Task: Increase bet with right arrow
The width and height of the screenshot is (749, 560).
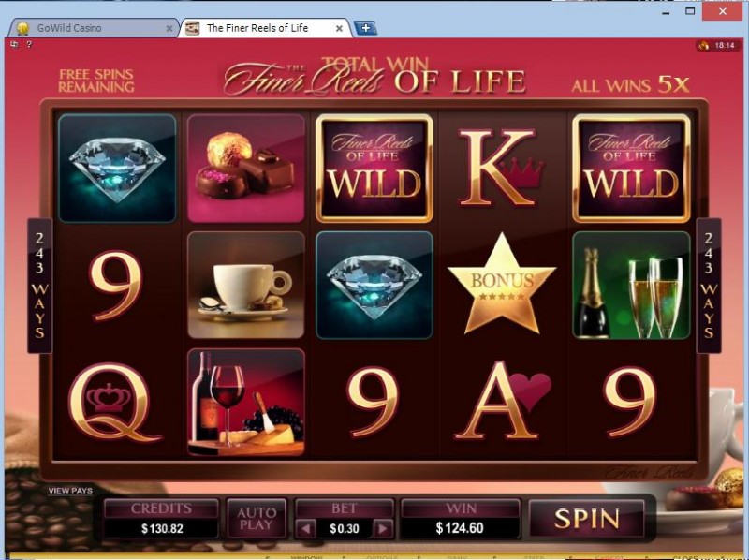Action: [x=383, y=528]
